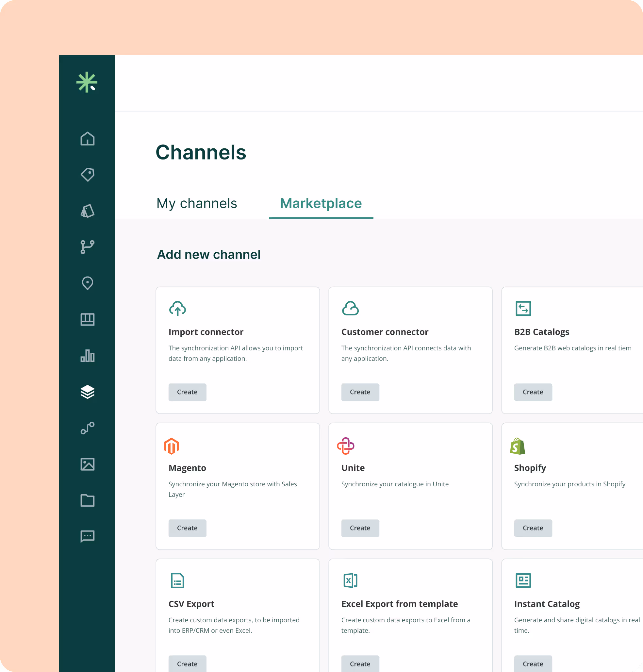Click Create on the Shopify card
Image resolution: width=643 pixels, height=672 pixels.
(533, 528)
